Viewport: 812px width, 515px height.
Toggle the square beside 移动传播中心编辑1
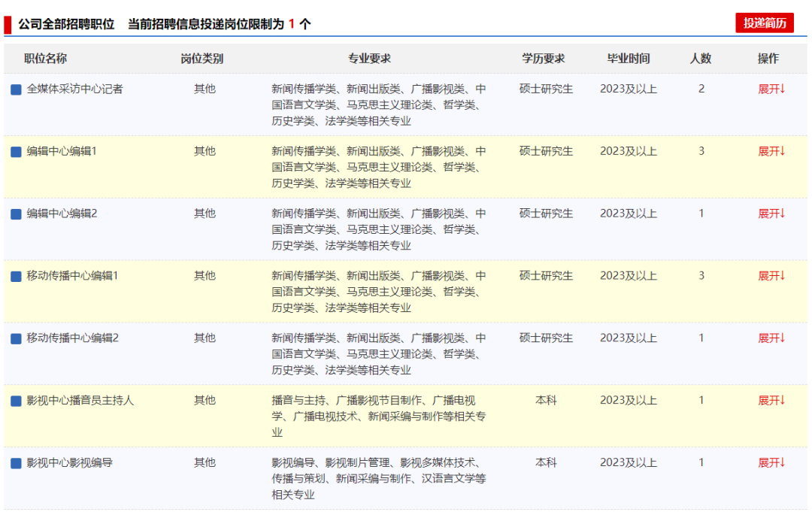click(16, 277)
